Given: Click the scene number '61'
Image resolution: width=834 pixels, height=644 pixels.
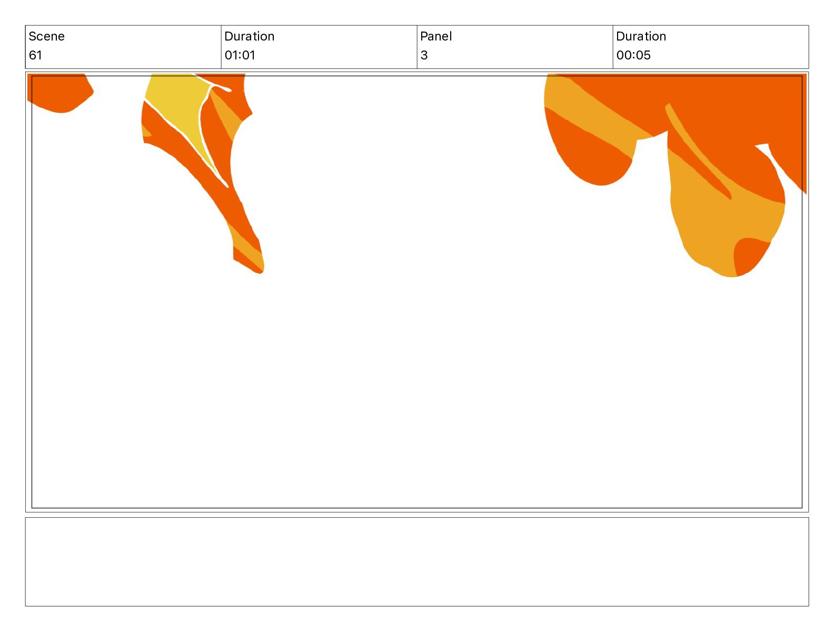Looking at the screenshot, I should point(35,55).
